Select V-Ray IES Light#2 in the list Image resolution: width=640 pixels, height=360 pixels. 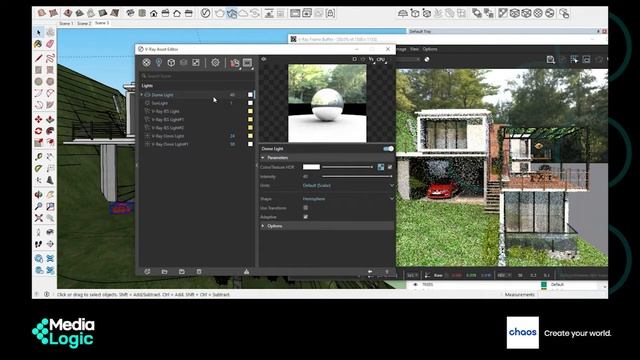[168, 128]
